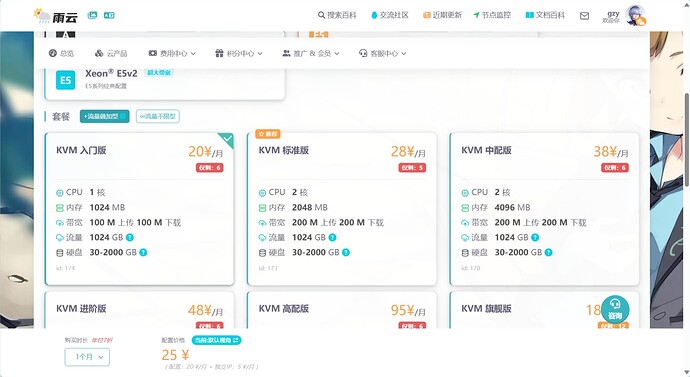The image size is (690, 377).
Task: Click the disk help icon in KVM 标准版
Action: 346,253
